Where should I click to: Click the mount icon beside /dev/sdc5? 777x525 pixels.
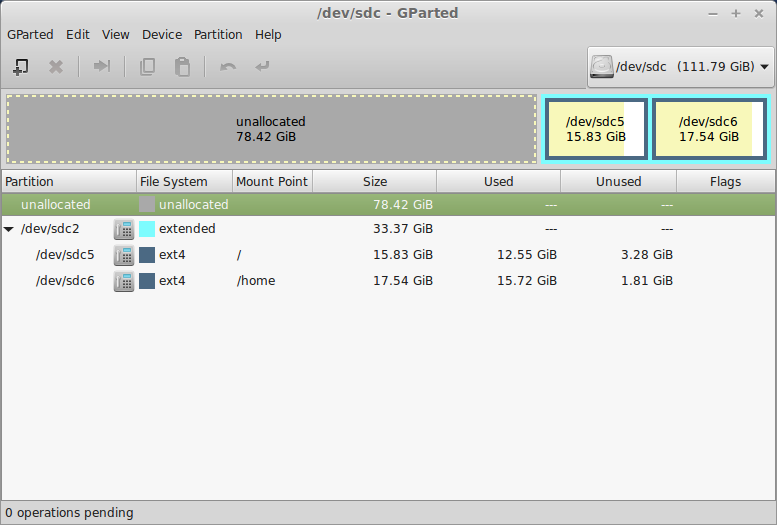(124, 255)
